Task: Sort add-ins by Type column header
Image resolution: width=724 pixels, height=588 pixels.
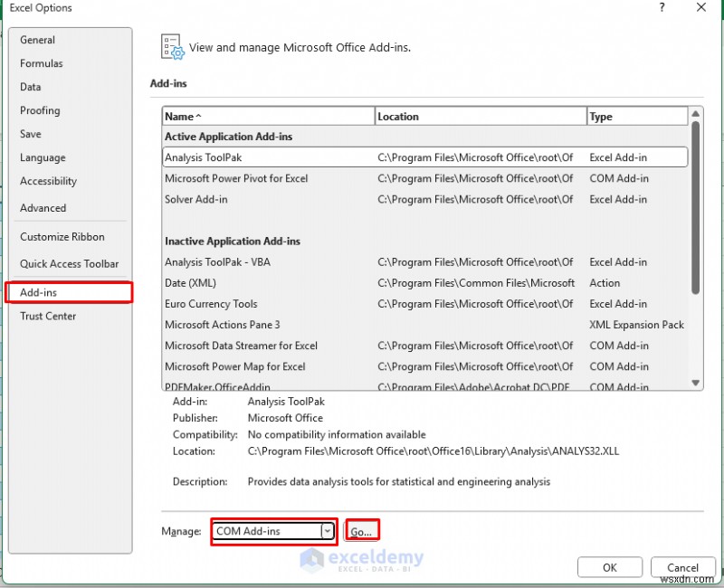Action: 637,117
